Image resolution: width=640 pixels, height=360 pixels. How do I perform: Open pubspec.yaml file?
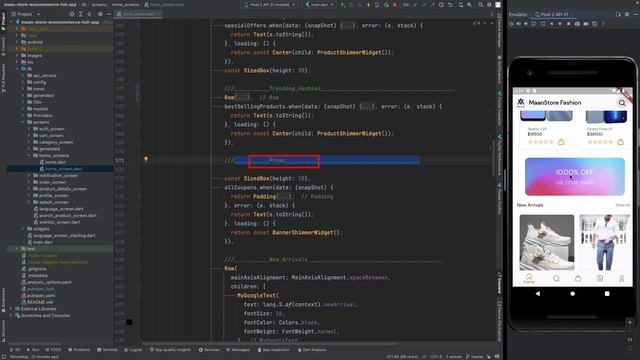coord(38,296)
